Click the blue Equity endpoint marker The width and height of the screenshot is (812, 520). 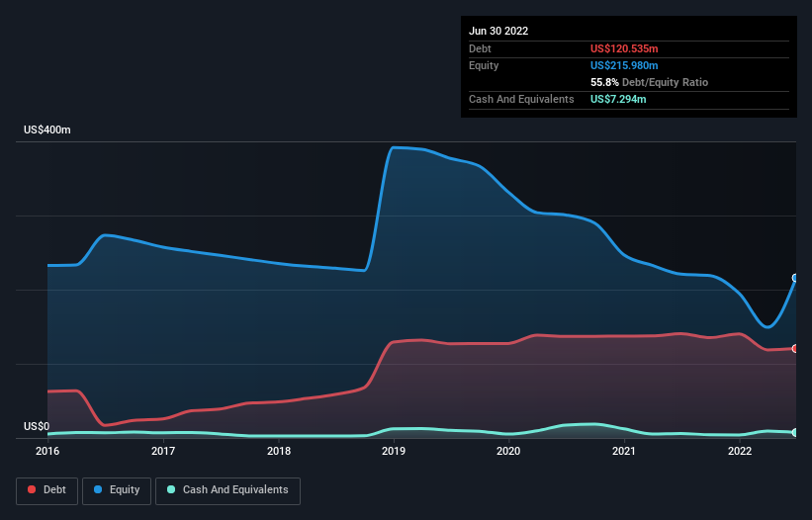(795, 278)
